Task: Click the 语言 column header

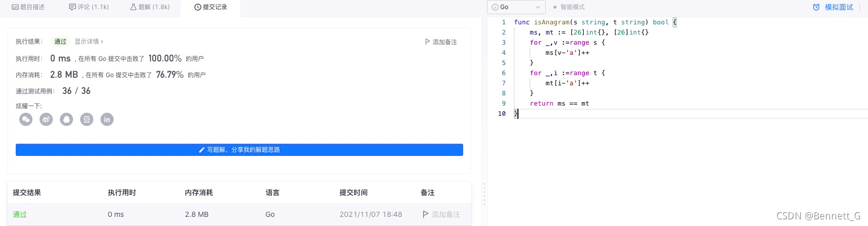Action: tap(272, 192)
